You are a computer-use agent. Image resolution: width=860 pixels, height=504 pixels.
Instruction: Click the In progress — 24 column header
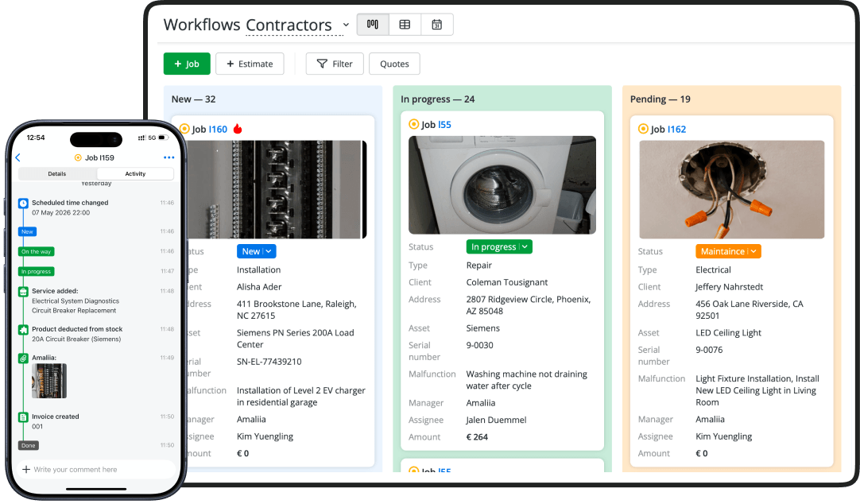[438, 99]
